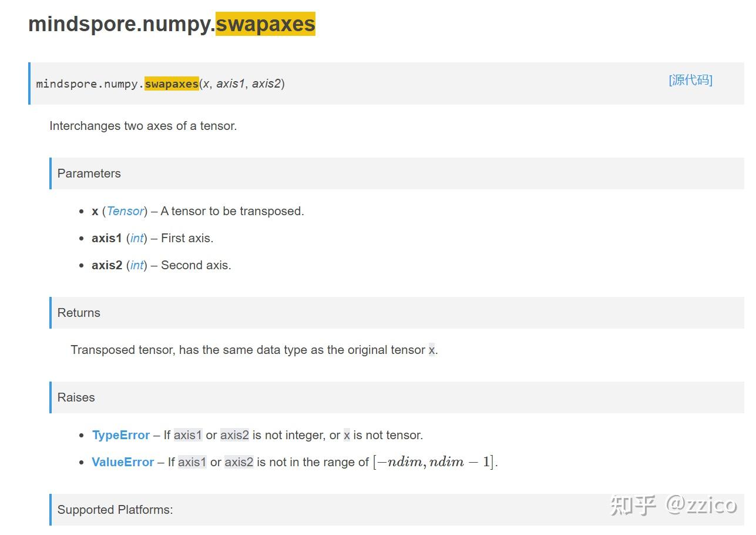The width and height of the screenshot is (756, 535).
Task: Click the 'Interchanges two axes' description text
Action: point(143,126)
